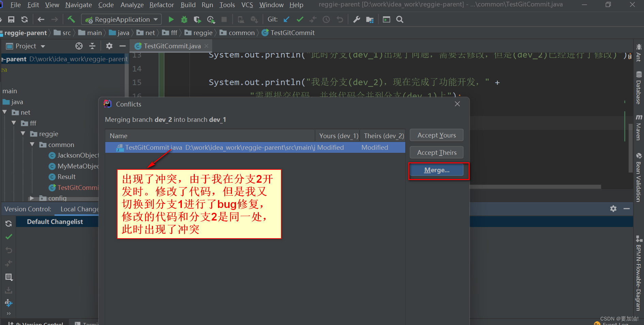Open the Maven side tool window
Viewport: 644px width, 325px height.
(x=639, y=127)
